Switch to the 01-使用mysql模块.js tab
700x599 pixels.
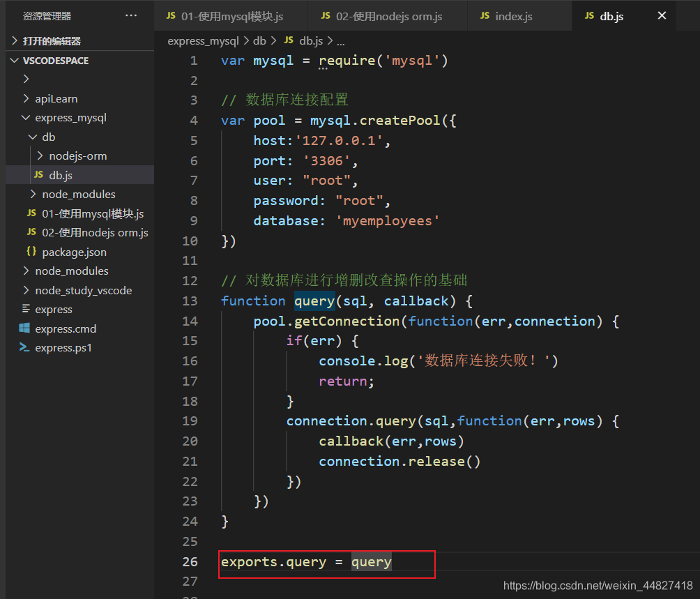pos(231,15)
